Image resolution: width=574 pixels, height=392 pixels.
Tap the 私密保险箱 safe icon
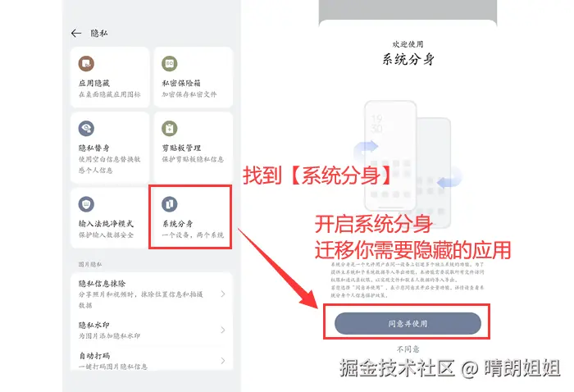(170, 64)
